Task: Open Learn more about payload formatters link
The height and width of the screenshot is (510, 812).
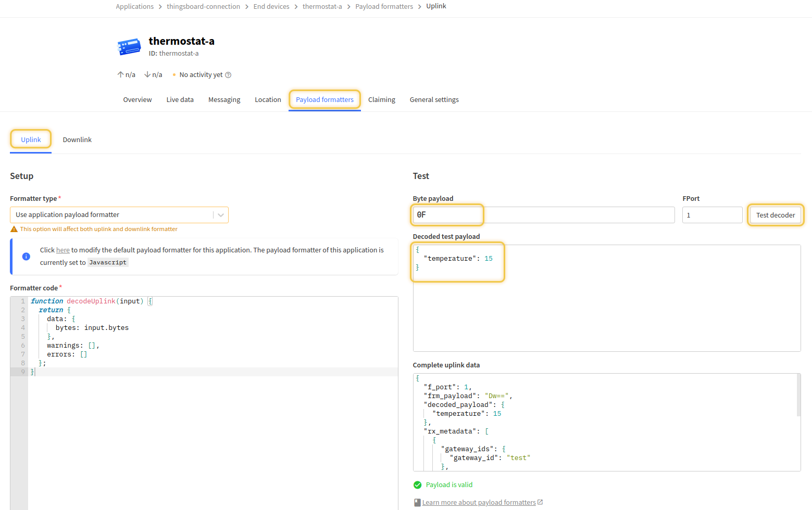Action: 479,503
